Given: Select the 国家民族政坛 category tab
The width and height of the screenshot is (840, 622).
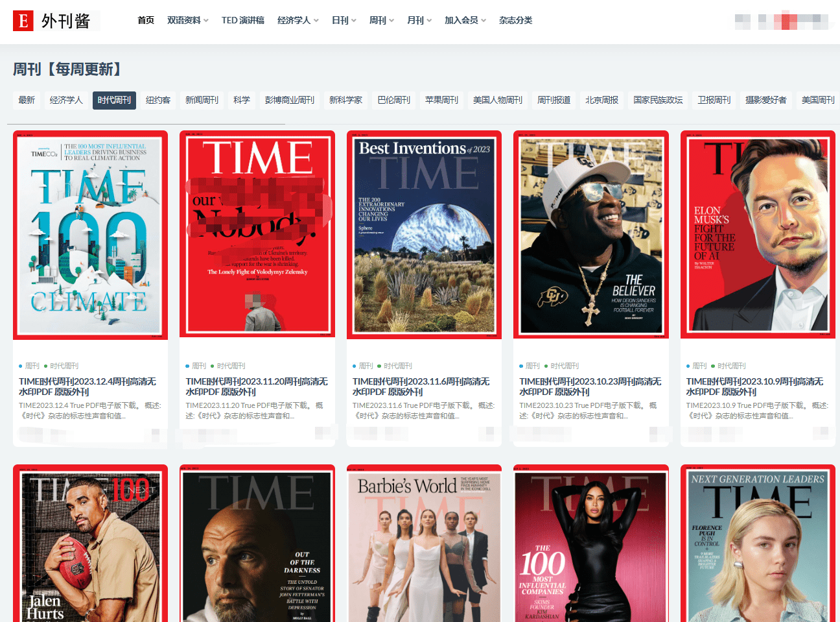Looking at the screenshot, I should (658, 100).
